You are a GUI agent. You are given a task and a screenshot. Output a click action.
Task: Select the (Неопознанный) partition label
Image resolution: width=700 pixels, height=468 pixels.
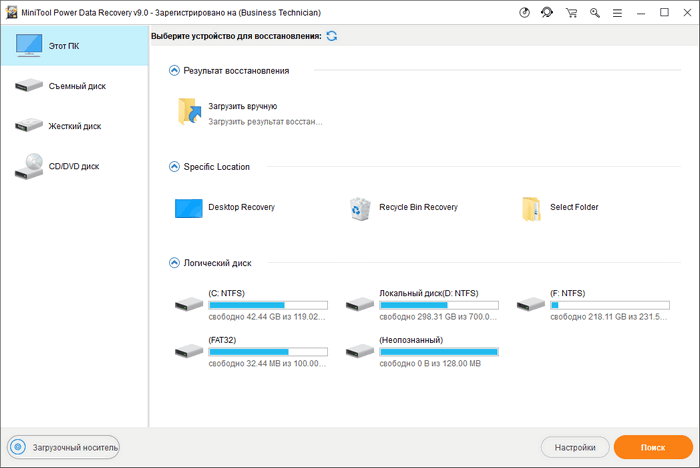coord(411,340)
